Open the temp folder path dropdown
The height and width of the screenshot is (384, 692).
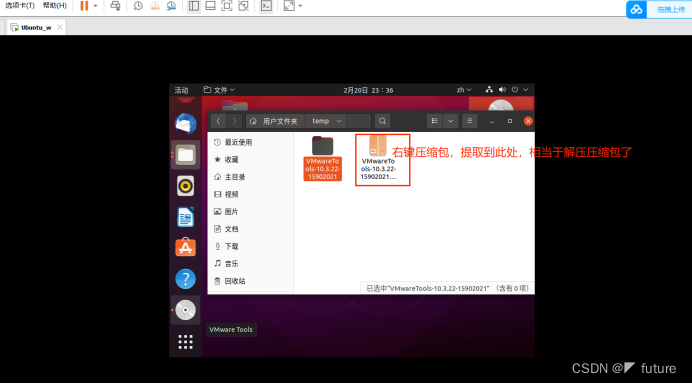pyautogui.click(x=327, y=121)
